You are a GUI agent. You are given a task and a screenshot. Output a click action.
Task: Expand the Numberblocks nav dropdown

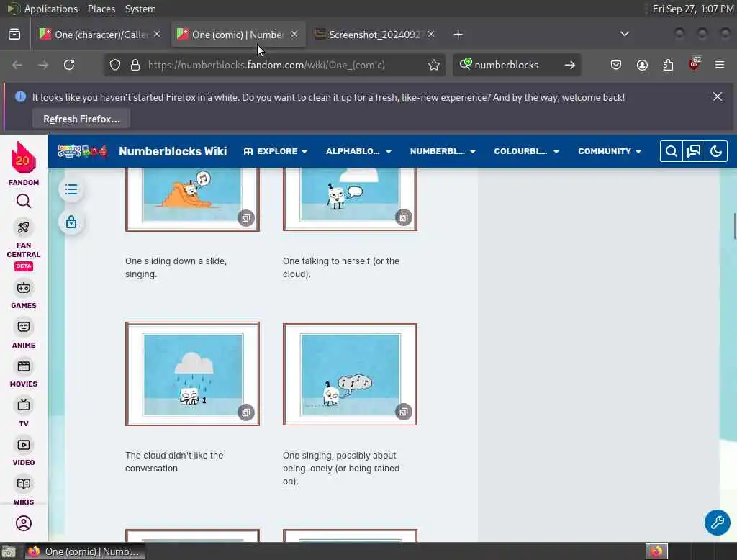point(443,151)
